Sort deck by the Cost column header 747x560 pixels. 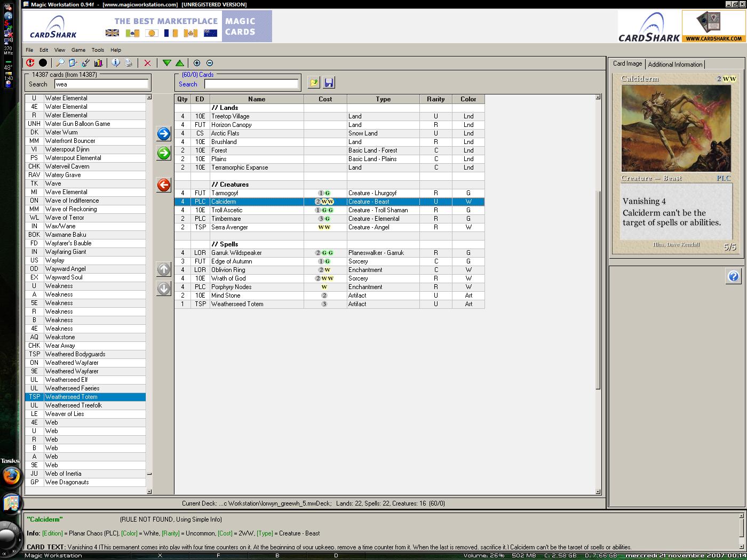(x=325, y=99)
